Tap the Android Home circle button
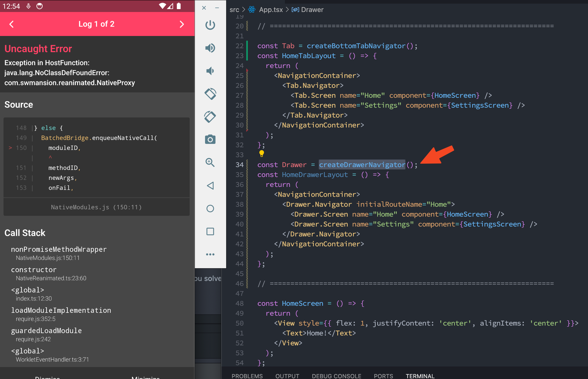The width and height of the screenshot is (588, 379). [210, 208]
